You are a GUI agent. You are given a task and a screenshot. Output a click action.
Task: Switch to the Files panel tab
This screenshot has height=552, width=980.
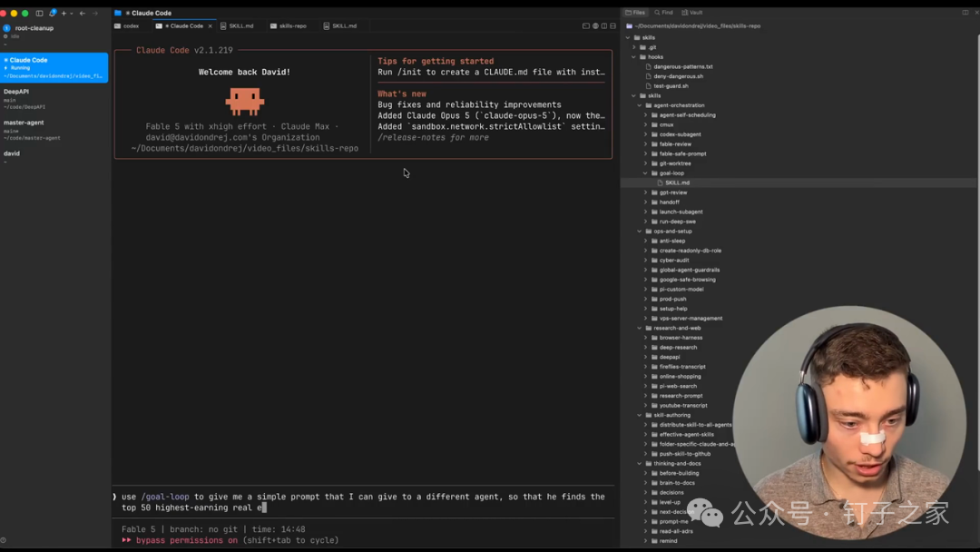[635, 13]
